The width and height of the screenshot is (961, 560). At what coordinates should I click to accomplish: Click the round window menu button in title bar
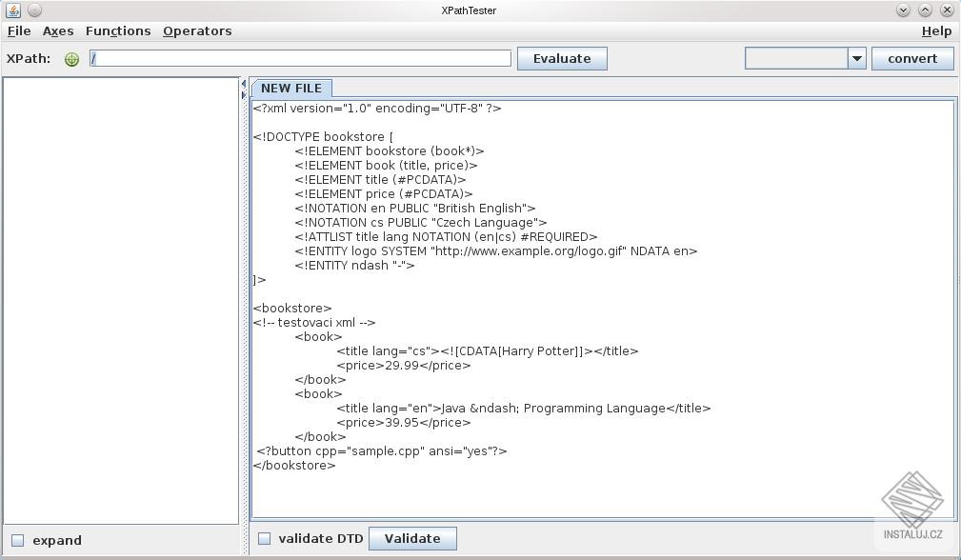[35, 10]
